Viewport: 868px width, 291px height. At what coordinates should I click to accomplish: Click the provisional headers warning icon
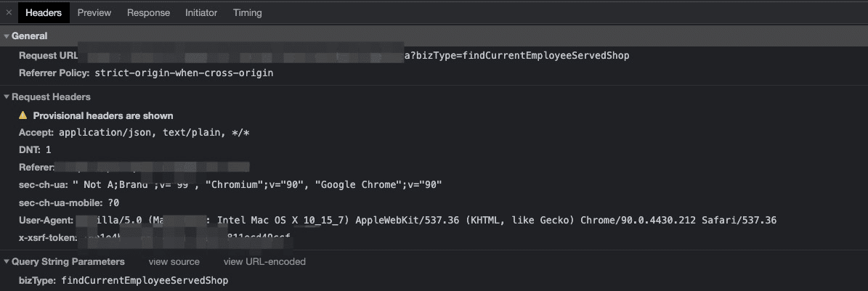point(23,115)
